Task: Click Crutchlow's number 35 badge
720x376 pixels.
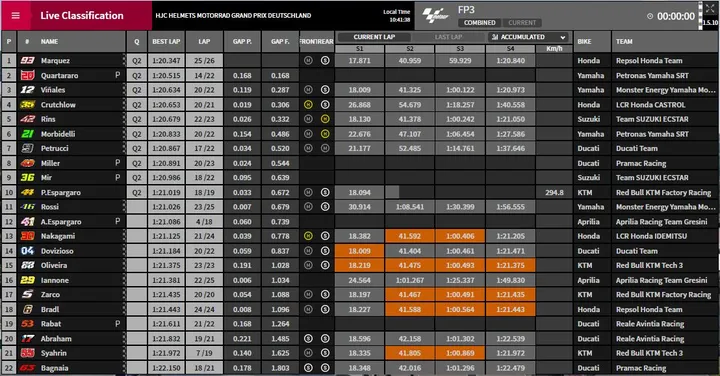Action: (x=28, y=105)
